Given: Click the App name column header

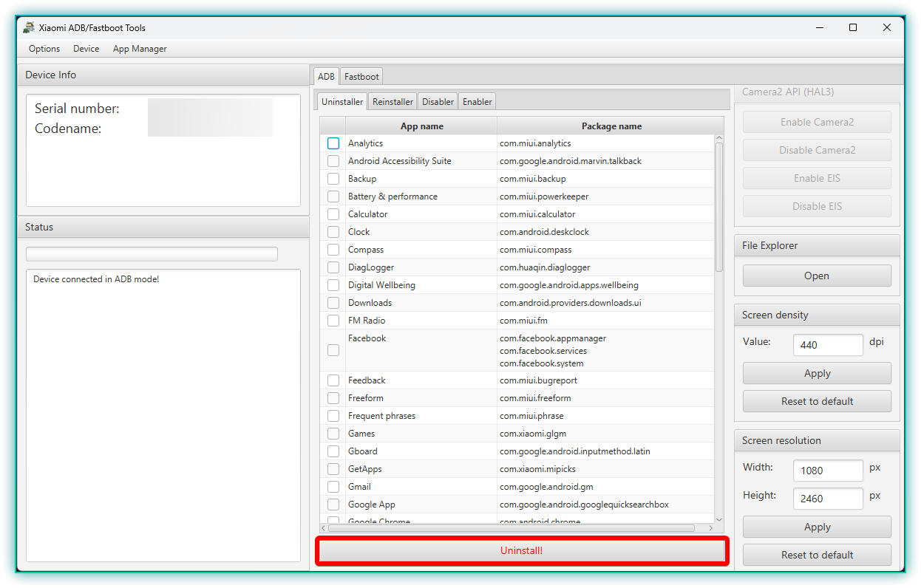Looking at the screenshot, I should point(421,126).
